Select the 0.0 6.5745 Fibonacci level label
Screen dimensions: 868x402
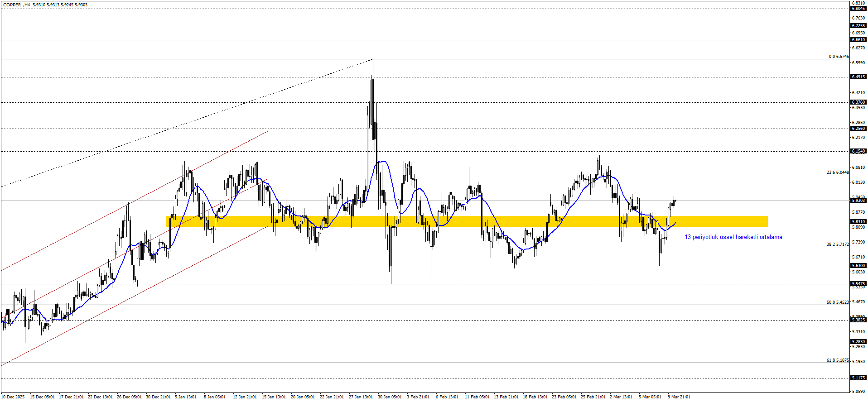point(839,57)
